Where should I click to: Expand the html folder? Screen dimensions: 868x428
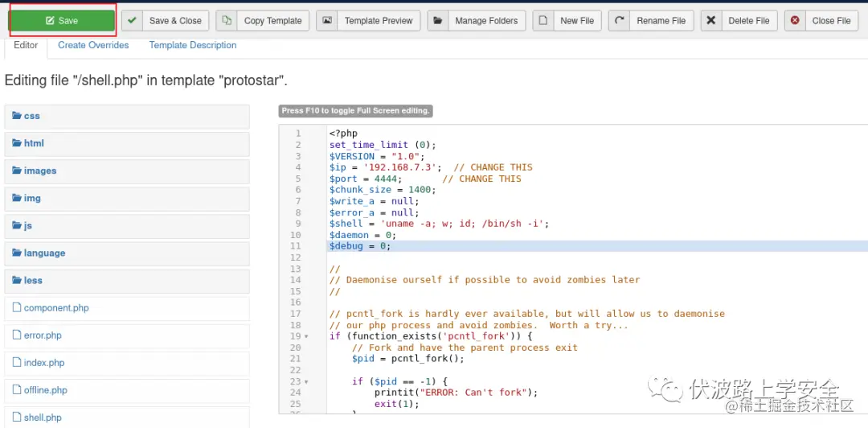(x=127, y=143)
